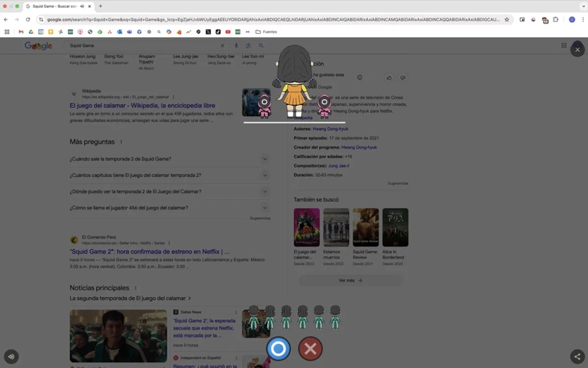Go back to the previous page
This screenshot has height=368, width=588.
[6, 20]
